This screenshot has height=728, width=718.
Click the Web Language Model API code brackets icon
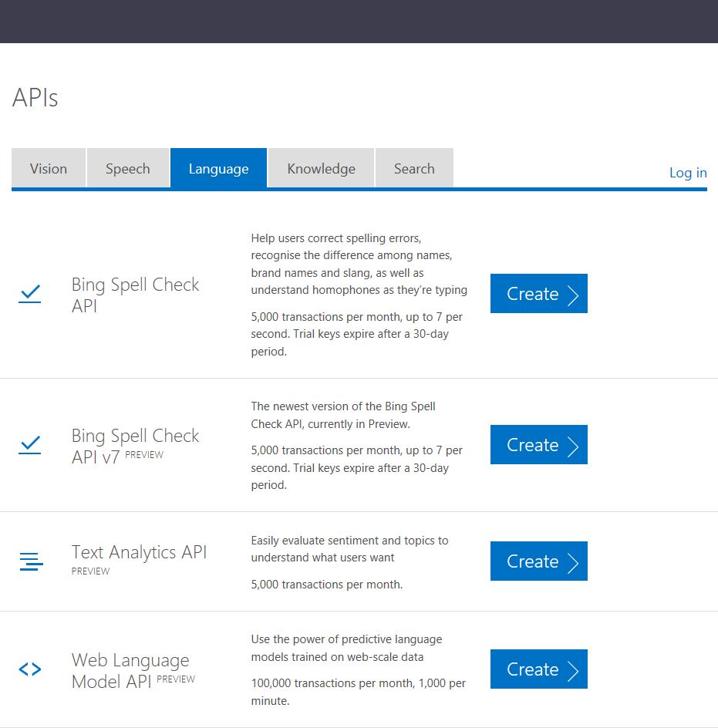click(x=30, y=669)
